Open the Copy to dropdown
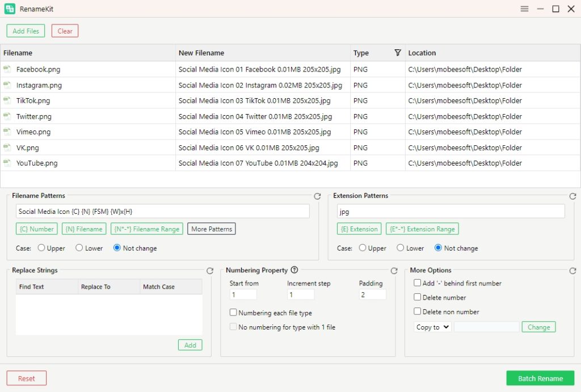The image size is (581, 392). 432,327
